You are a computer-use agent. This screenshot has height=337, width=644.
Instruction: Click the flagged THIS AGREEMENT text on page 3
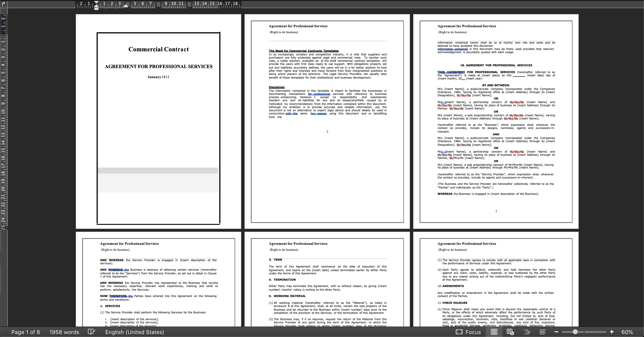[x=451, y=72]
